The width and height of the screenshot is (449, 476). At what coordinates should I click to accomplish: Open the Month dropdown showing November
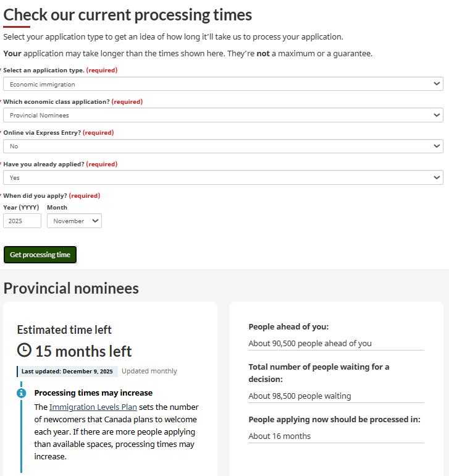pyautogui.click(x=74, y=221)
